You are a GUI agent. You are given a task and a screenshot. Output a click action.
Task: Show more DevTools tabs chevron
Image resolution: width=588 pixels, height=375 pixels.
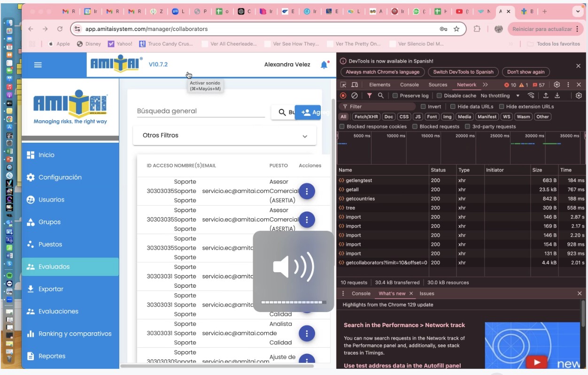(485, 85)
